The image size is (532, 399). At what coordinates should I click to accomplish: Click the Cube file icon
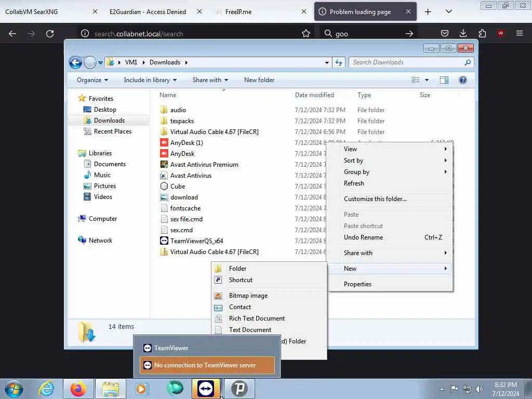(164, 187)
